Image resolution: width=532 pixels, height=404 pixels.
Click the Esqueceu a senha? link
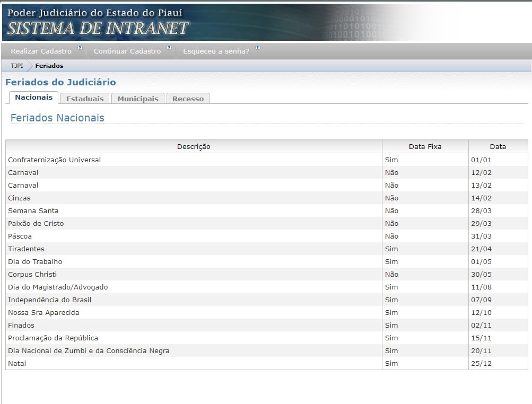(x=215, y=51)
